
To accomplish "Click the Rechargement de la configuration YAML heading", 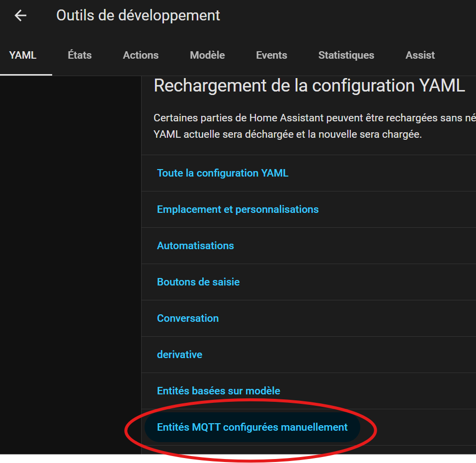I will 309,86.
